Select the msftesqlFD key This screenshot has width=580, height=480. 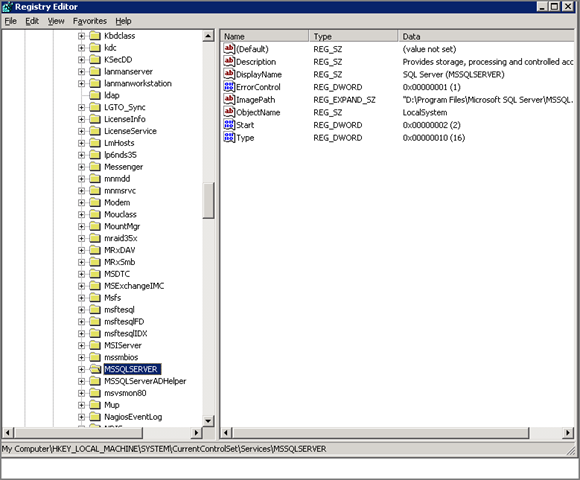click(x=124, y=322)
